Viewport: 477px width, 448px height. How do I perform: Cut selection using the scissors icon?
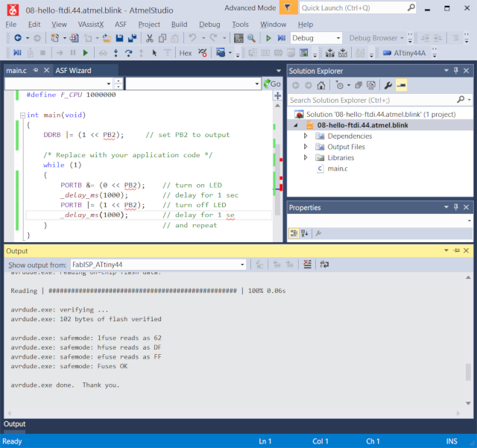tap(149, 38)
